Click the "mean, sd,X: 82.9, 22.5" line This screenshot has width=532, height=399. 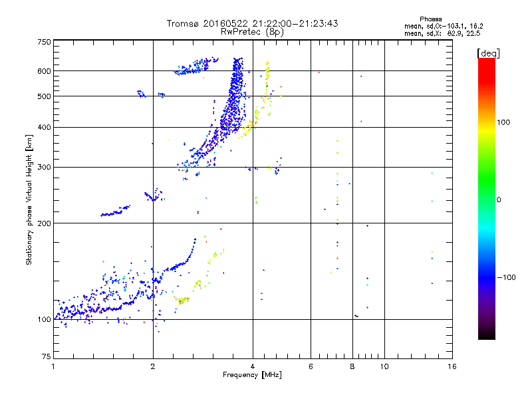[x=442, y=33]
